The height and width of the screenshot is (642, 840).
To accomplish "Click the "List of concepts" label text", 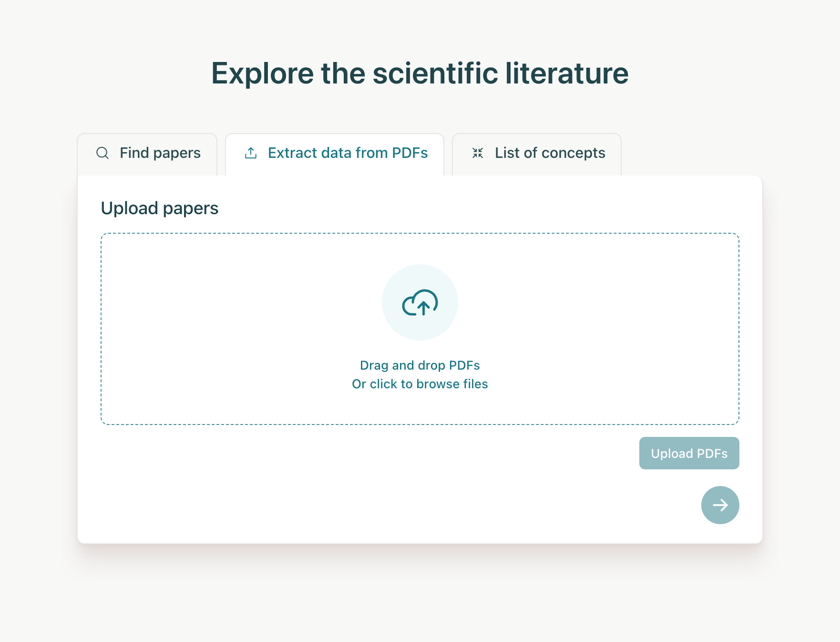I will pyautogui.click(x=550, y=153).
